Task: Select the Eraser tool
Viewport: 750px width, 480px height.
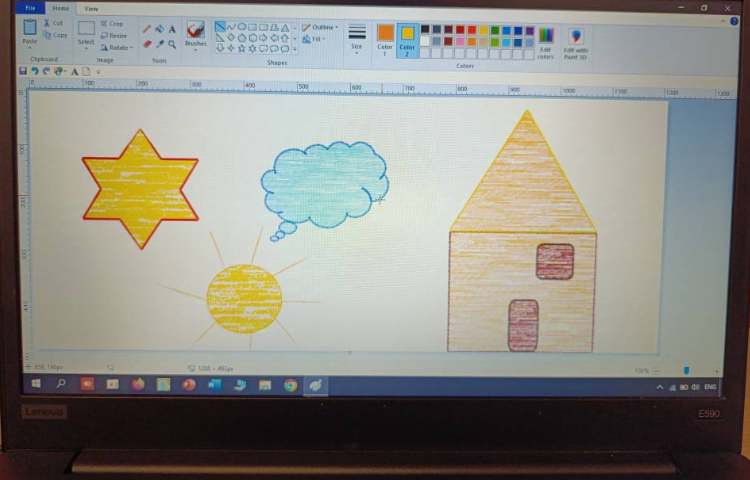Action: pos(147,44)
